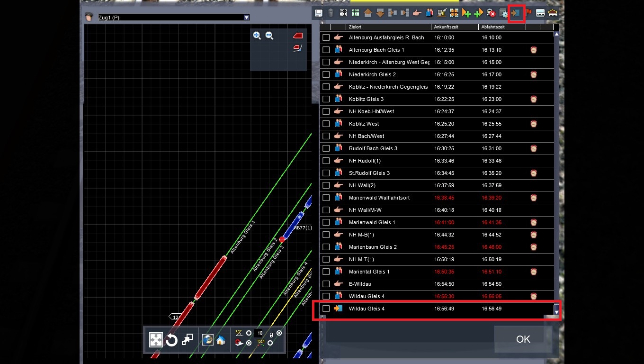Click the Ankunftszeit column header
This screenshot has width=644, height=364.
(454, 27)
